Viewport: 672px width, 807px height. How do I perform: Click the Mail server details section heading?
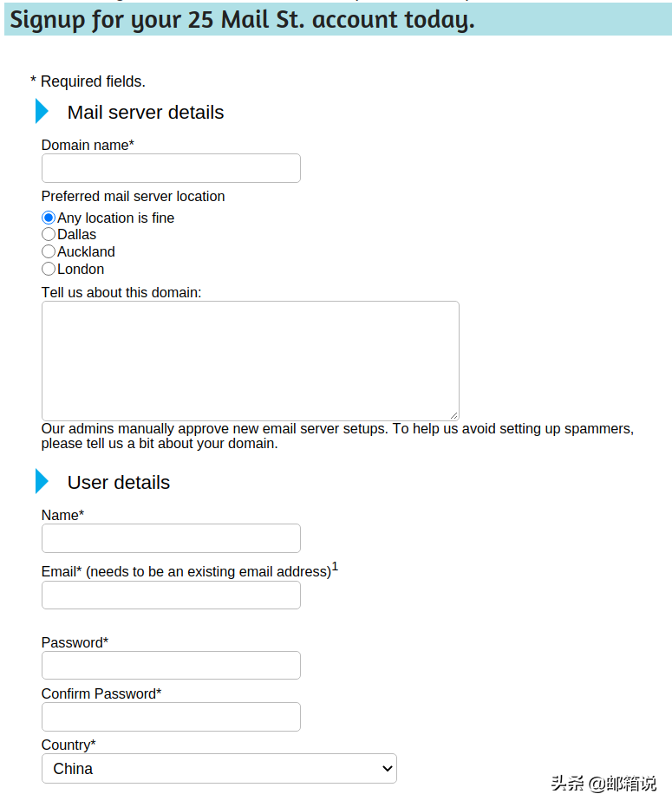(146, 112)
